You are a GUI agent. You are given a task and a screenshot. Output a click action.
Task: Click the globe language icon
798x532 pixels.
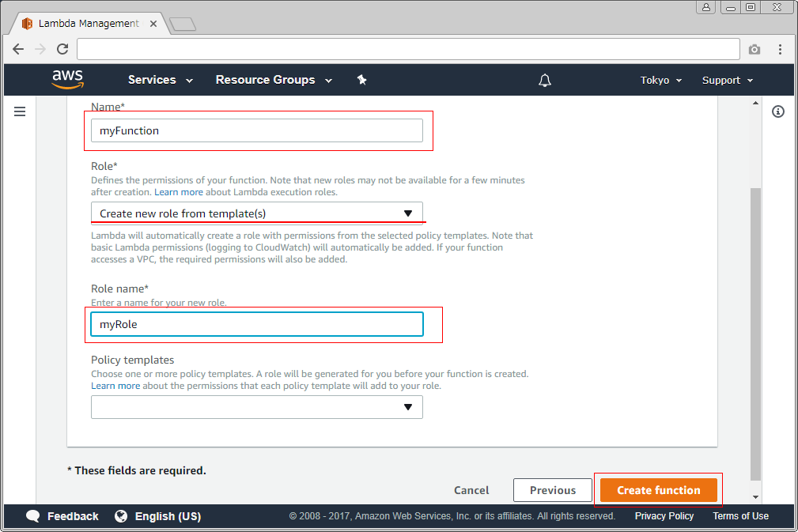click(121, 516)
